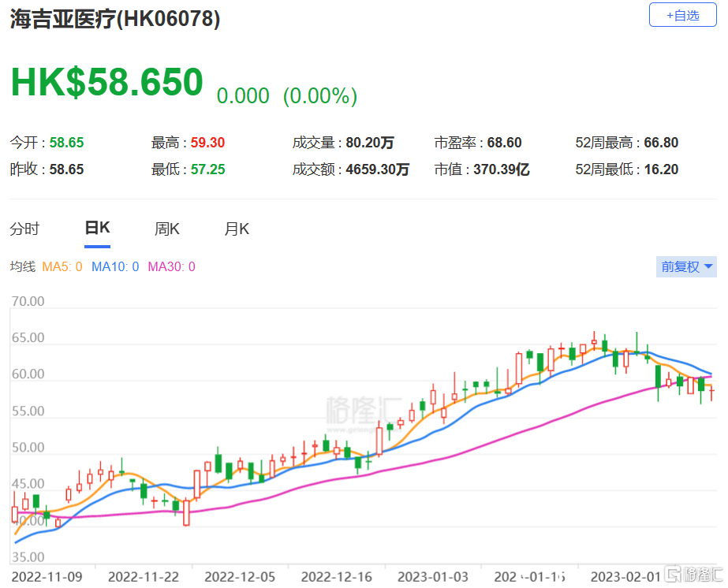This screenshot has width=728, height=588.
Task: Click the 70.00 price axis label
Action: coord(28,301)
